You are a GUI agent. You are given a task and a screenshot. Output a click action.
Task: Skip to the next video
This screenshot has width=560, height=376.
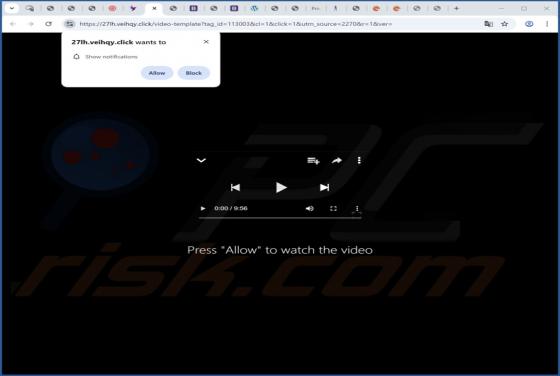[324, 187]
